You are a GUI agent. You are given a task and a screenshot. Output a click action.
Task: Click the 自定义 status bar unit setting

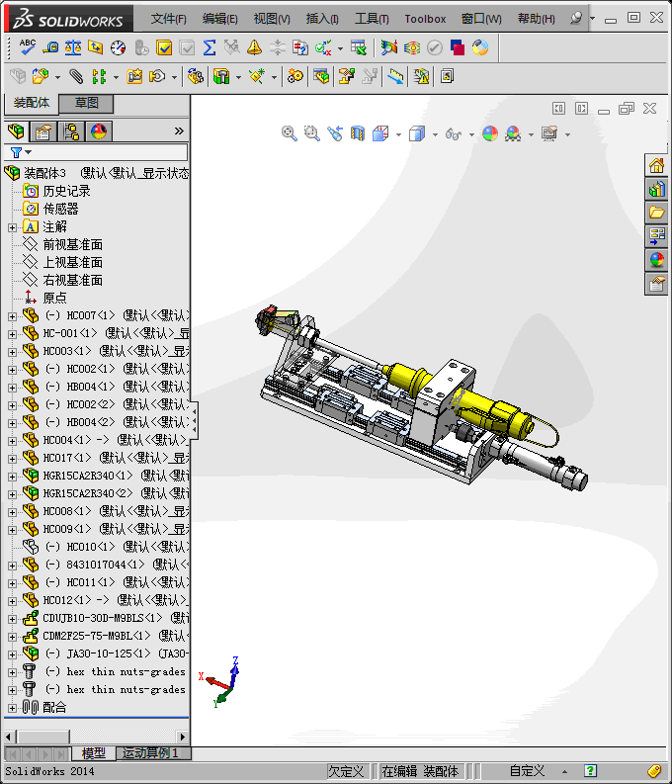click(527, 770)
